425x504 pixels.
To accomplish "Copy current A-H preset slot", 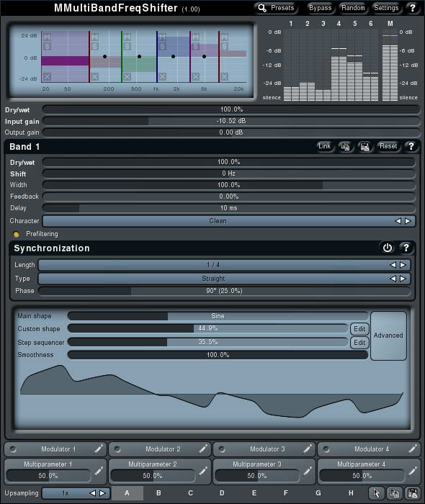I will pyautogui.click(x=395, y=493).
